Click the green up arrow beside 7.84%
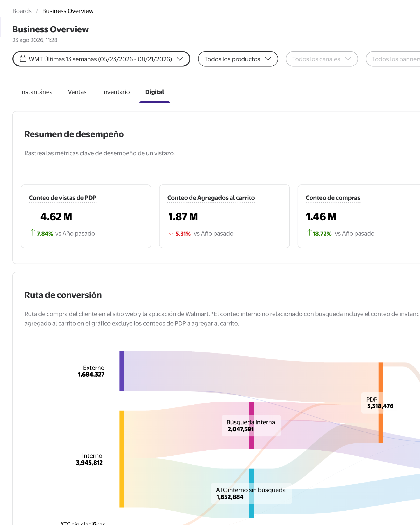The image size is (420, 525). [33, 232]
